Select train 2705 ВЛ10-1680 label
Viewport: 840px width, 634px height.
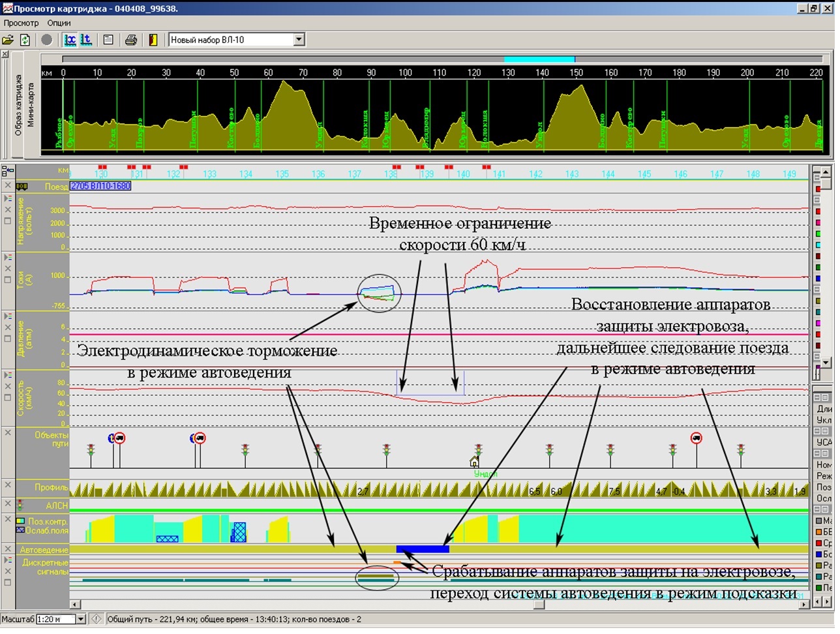click(100, 186)
